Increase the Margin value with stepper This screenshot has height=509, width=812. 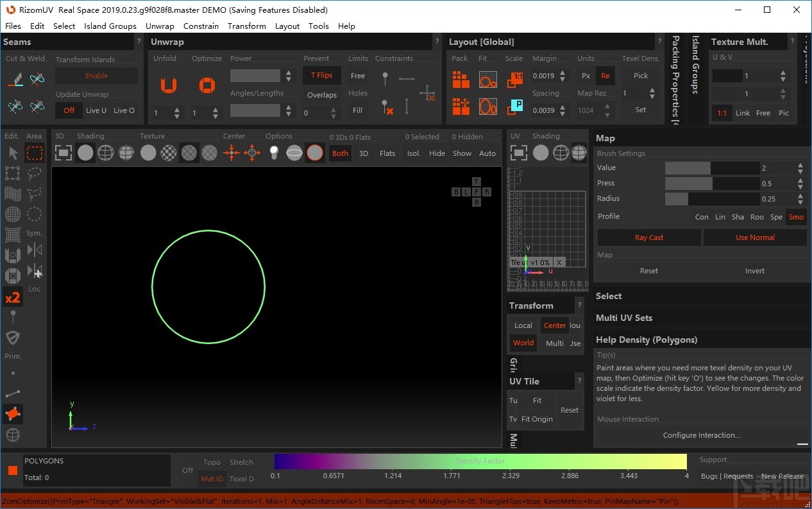[x=562, y=73]
